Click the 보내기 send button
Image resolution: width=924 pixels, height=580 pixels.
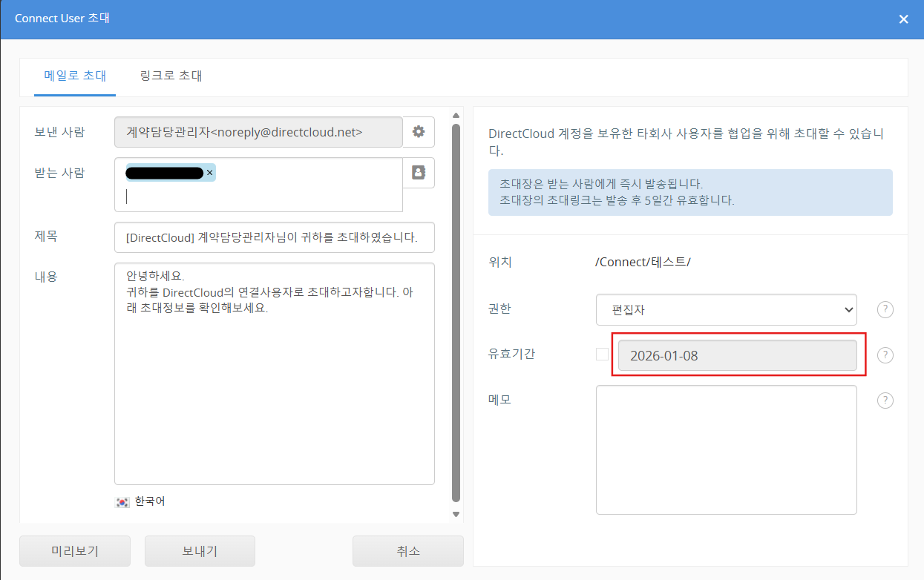[x=200, y=551]
